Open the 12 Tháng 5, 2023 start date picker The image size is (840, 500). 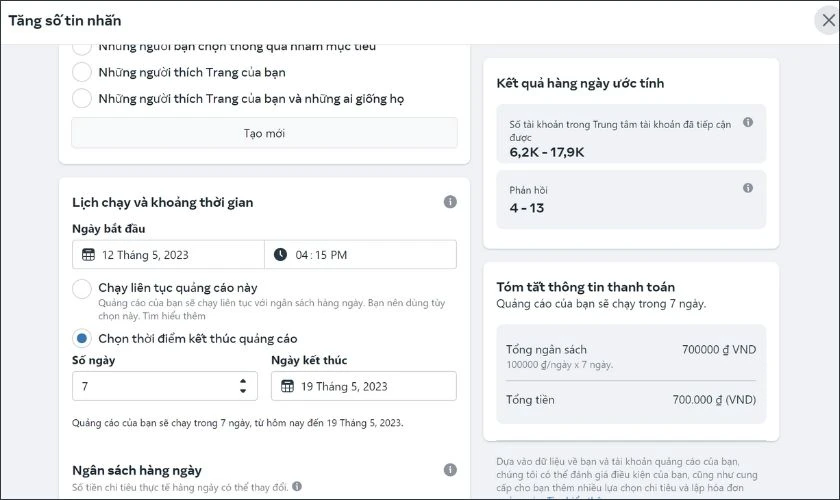coord(168,255)
